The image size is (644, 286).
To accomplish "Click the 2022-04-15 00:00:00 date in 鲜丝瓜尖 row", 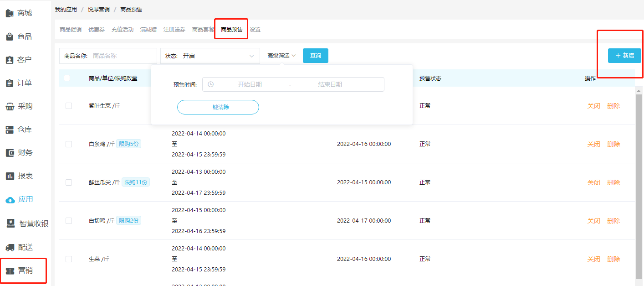I will pyautogui.click(x=364, y=182).
